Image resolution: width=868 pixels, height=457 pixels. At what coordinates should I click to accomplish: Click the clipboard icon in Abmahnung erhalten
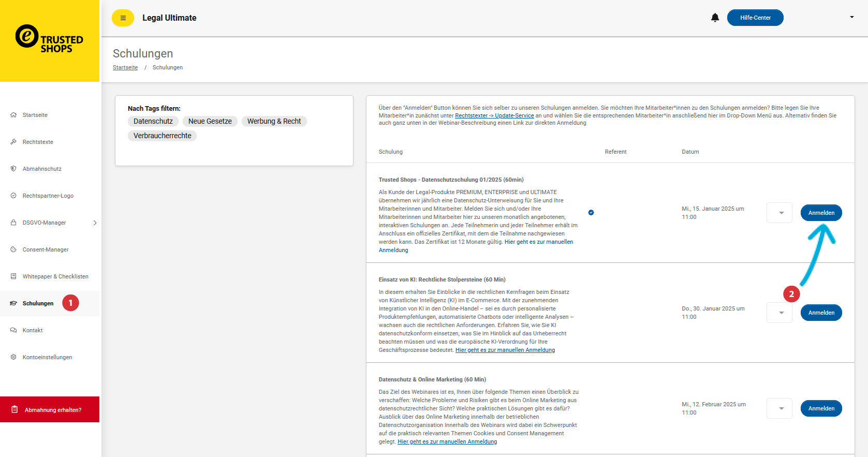click(x=14, y=409)
